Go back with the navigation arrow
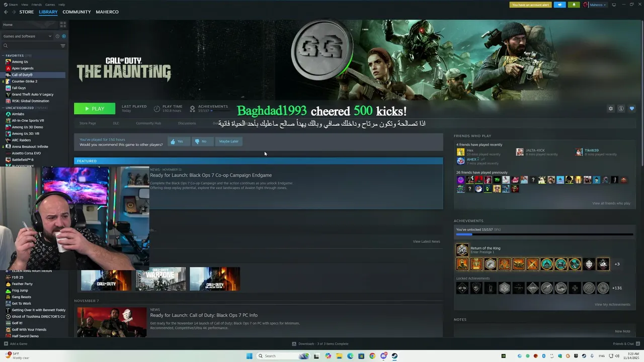 (6, 12)
